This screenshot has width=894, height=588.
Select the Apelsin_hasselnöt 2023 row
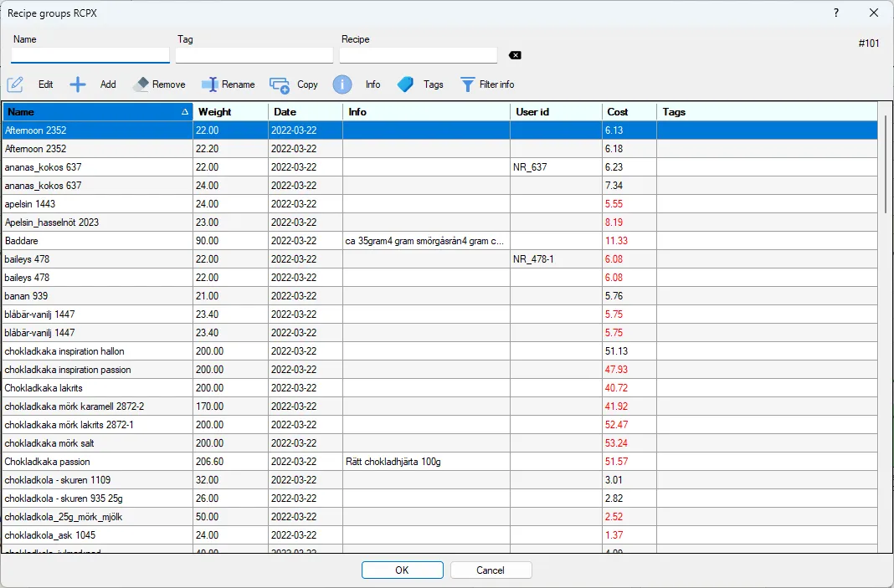pyautogui.click(x=439, y=222)
